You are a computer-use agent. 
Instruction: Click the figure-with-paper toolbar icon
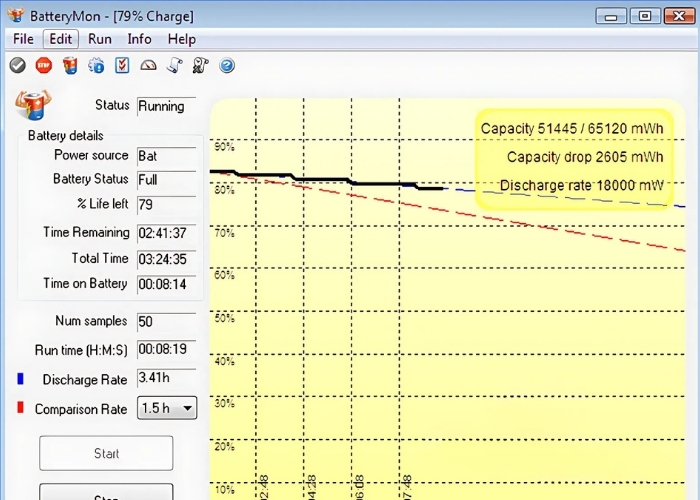[x=200, y=66]
